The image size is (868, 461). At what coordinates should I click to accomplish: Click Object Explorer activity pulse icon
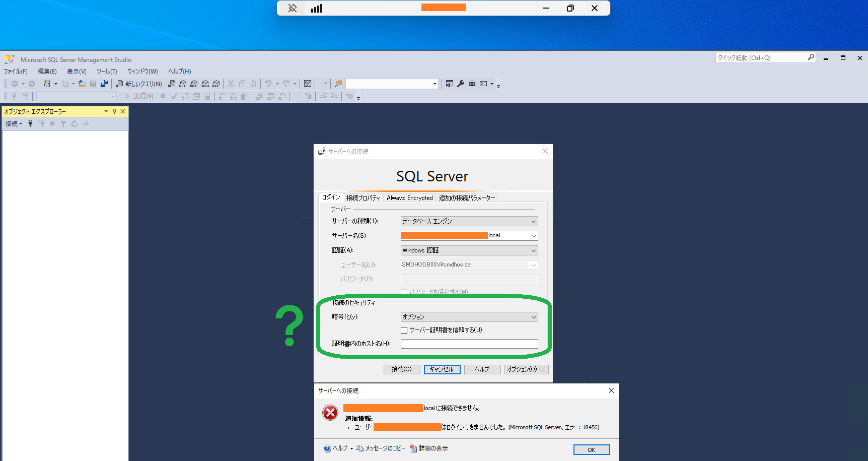[x=86, y=123]
